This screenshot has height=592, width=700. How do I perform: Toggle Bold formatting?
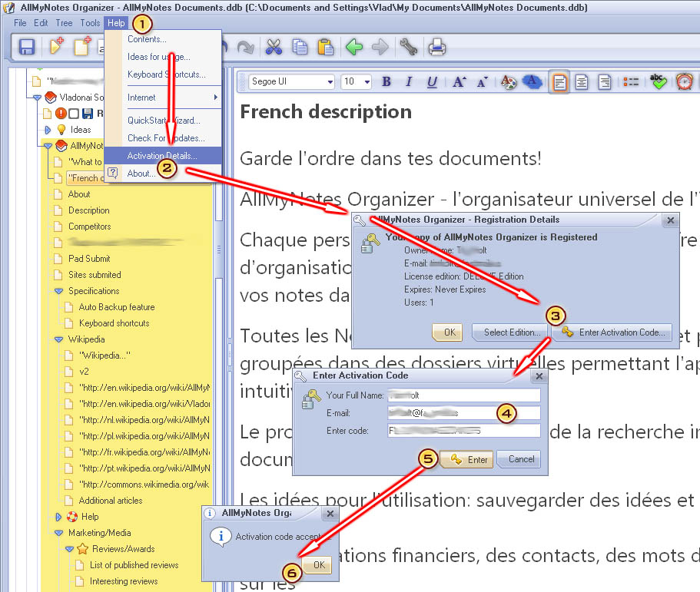click(386, 81)
